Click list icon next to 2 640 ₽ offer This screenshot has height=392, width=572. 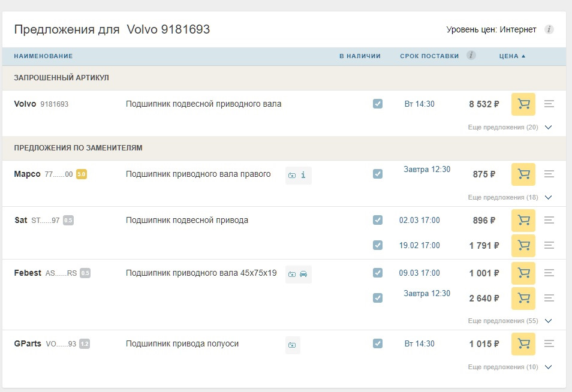click(x=549, y=298)
